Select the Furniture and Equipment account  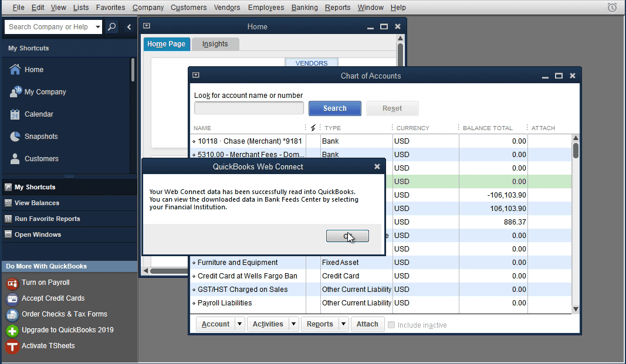[381, 263]
